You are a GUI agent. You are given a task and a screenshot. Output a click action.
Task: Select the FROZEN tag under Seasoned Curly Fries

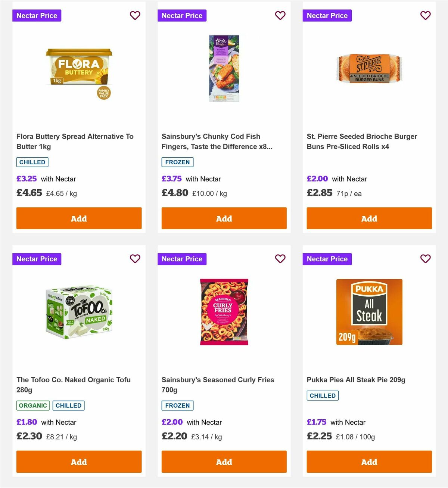[177, 405]
